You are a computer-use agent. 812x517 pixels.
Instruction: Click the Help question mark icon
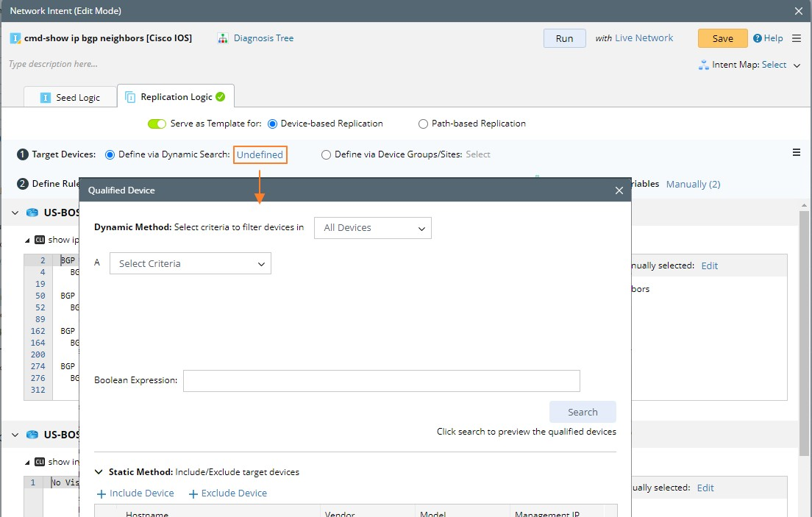(757, 38)
